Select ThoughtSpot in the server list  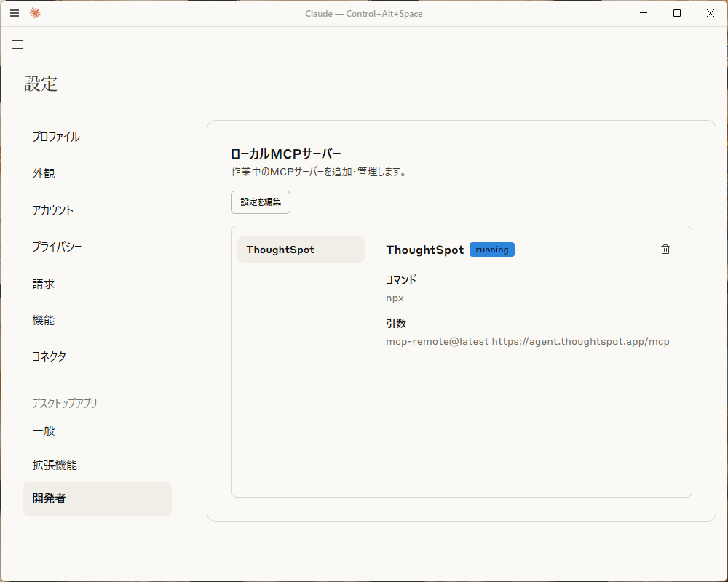(301, 250)
